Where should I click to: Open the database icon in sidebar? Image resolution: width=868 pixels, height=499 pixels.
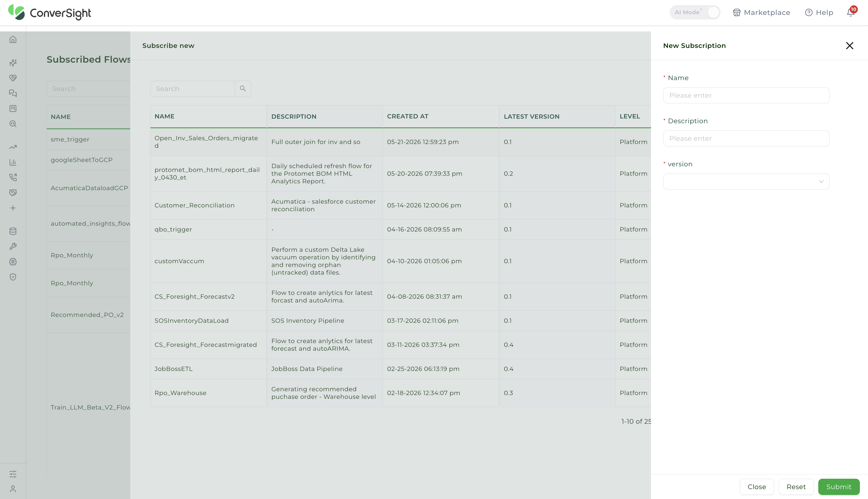point(13,231)
